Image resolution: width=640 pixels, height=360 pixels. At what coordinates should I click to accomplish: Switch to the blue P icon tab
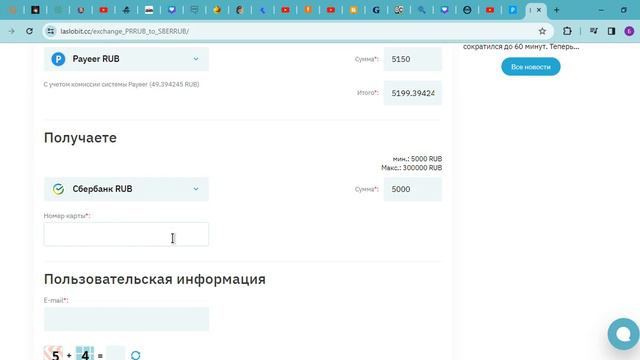pos(512,10)
